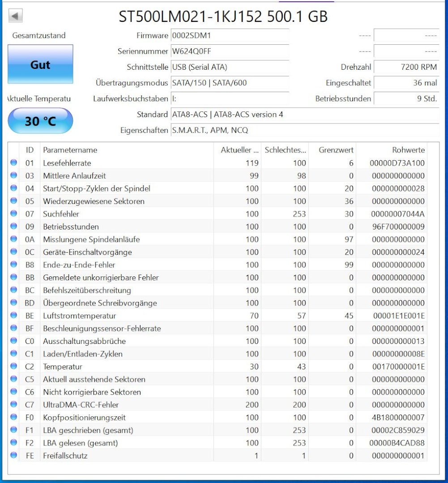
Task: Click the status orb for Suchfehler row
Action: (x=13, y=214)
